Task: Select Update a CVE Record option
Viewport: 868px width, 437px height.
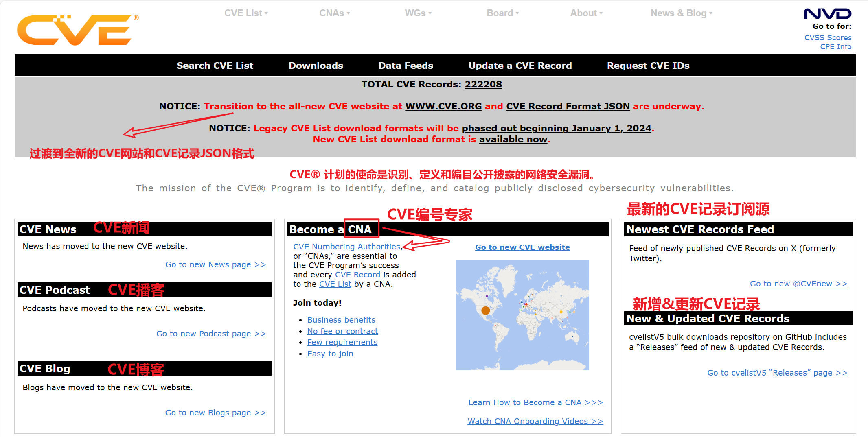Action: tap(520, 65)
